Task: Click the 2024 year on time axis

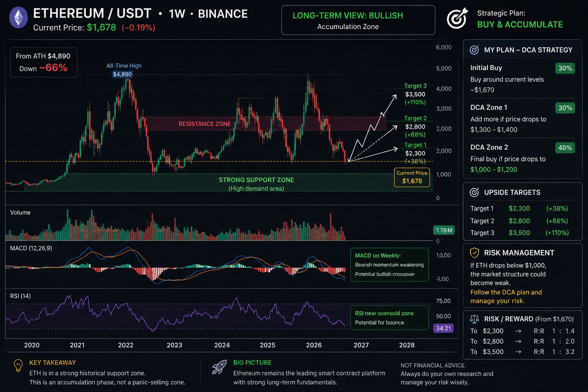Action: click(x=222, y=345)
